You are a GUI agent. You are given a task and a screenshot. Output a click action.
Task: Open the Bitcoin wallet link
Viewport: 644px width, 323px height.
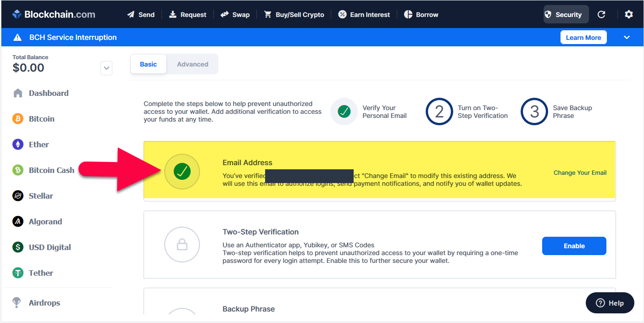[x=42, y=119]
